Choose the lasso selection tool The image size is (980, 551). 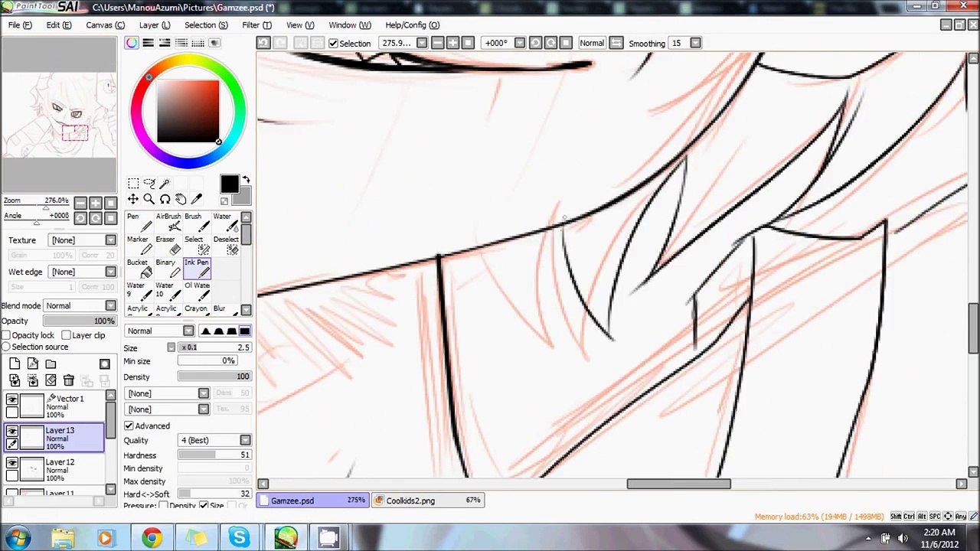[x=149, y=183]
